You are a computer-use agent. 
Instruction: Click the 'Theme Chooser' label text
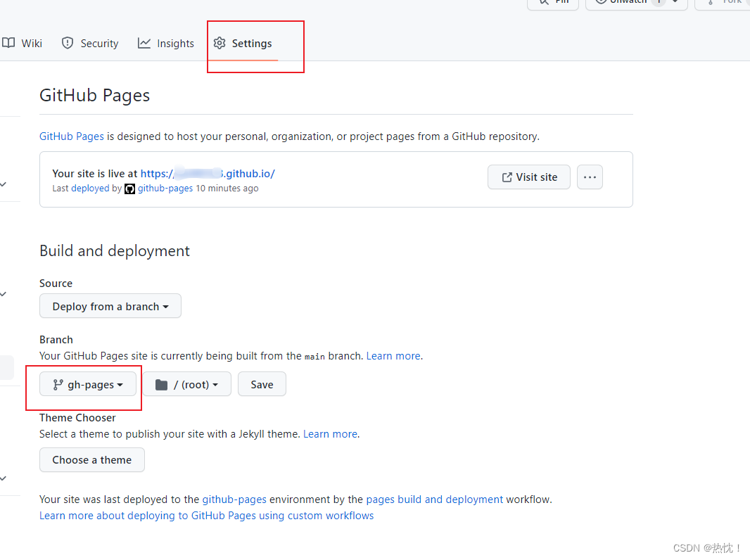(77, 417)
